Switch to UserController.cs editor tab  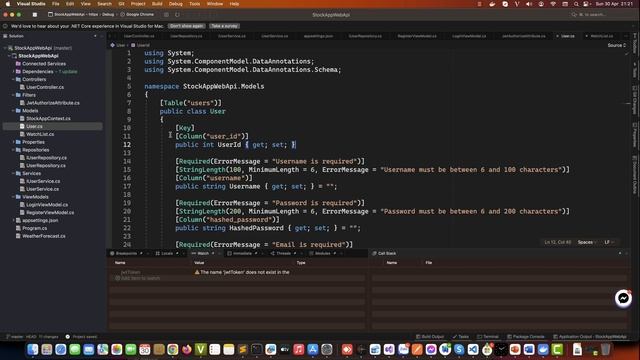tap(139, 36)
